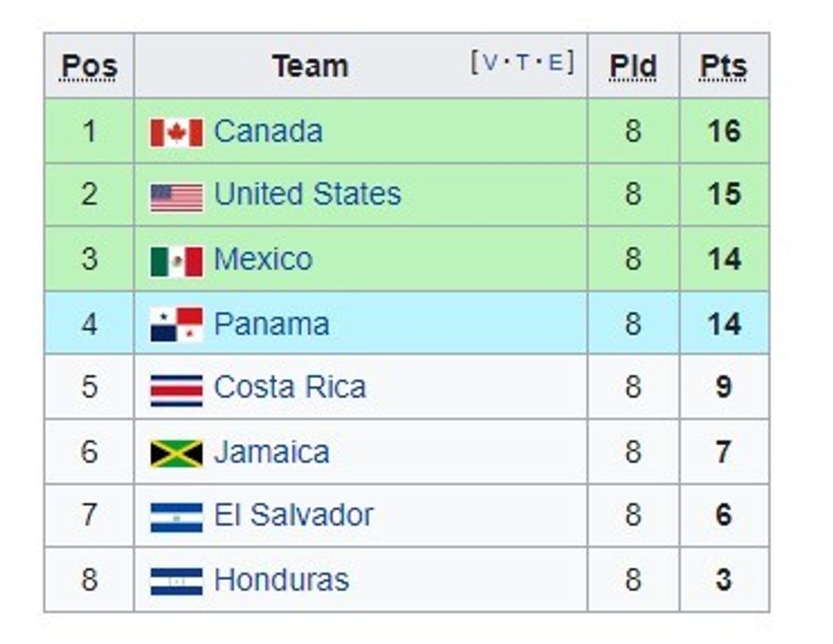
Task: Click the Pts column header
Action: point(723,66)
